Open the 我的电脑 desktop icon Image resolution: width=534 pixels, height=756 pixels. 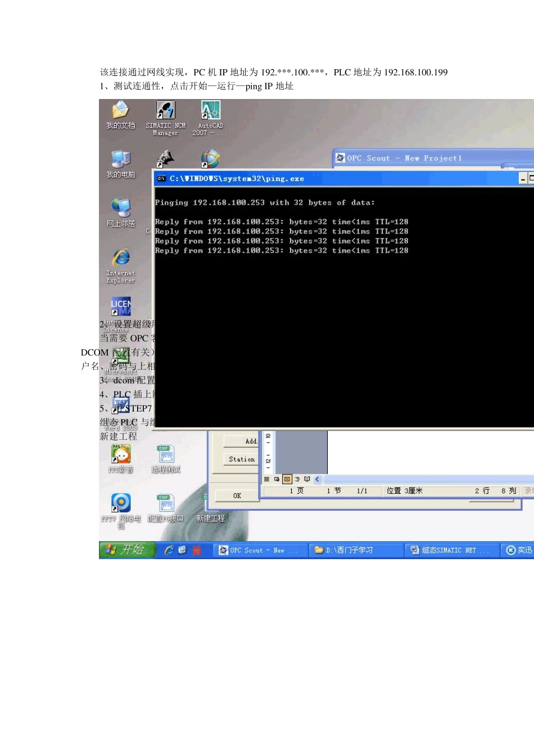coord(120,160)
